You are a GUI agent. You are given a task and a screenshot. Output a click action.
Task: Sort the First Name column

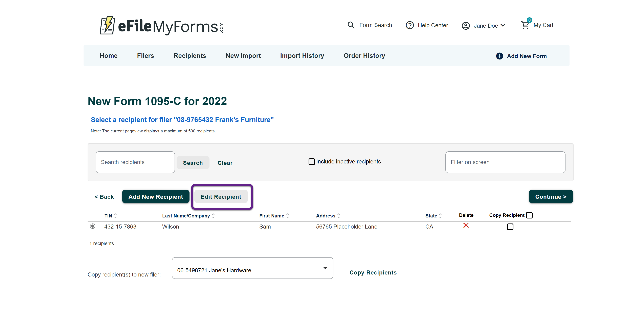pos(288,216)
